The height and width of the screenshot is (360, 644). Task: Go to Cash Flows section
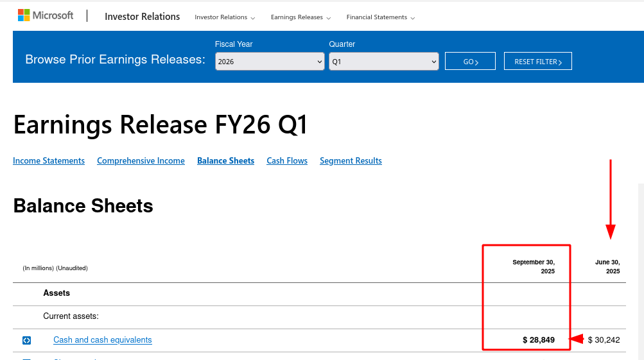287,161
